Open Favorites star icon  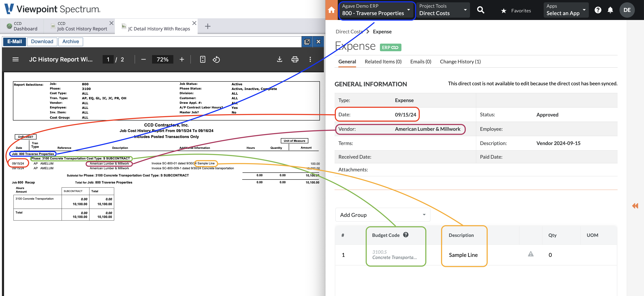503,11
